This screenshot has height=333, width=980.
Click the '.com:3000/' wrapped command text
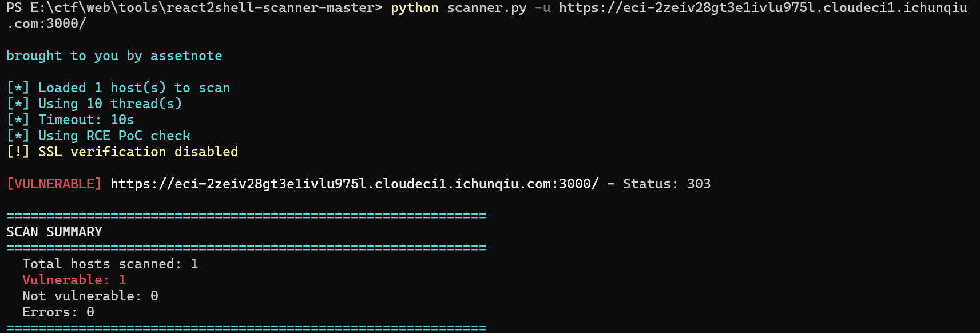click(46, 24)
